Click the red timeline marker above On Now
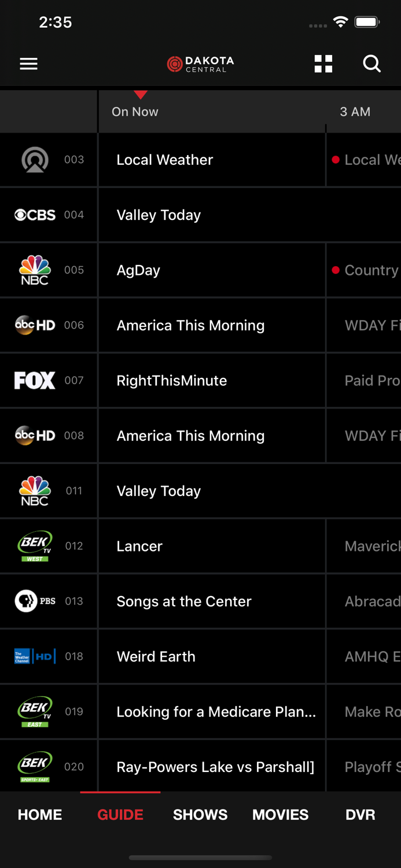401x868 pixels. pyautogui.click(x=141, y=95)
